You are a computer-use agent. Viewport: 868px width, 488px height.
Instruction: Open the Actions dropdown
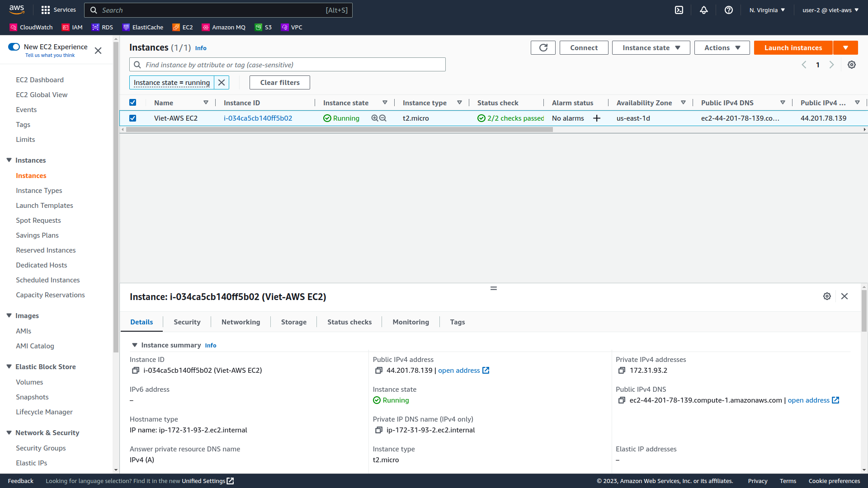pyautogui.click(x=722, y=47)
